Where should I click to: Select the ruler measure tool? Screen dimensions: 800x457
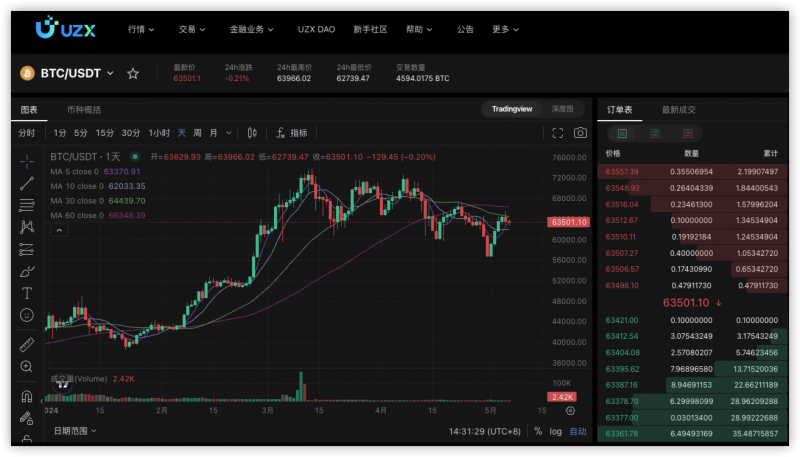pos(27,345)
